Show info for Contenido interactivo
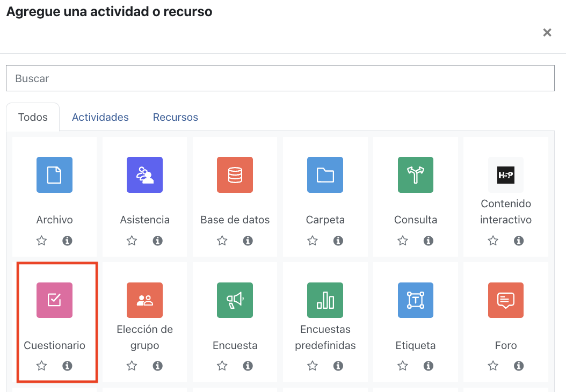 click(x=519, y=241)
